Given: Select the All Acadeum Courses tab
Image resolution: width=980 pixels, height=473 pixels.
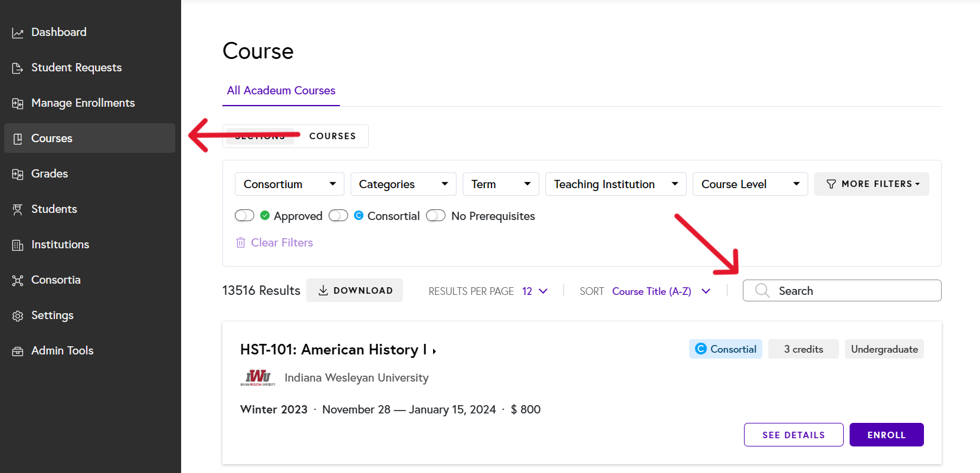Looking at the screenshot, I should (281, 90).
